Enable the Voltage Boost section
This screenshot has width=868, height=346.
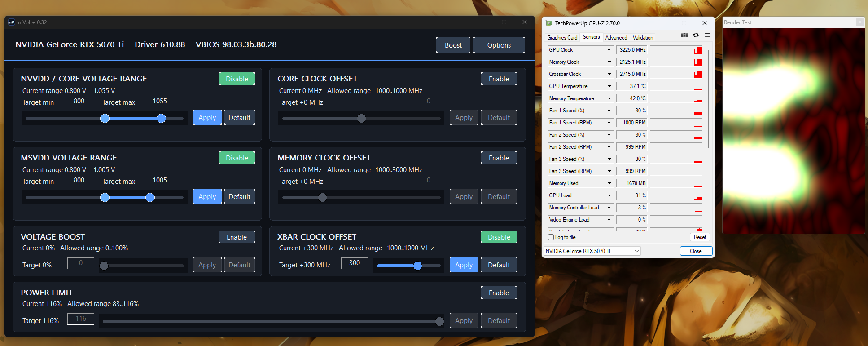pyautogui.click(x=237, y=237)
